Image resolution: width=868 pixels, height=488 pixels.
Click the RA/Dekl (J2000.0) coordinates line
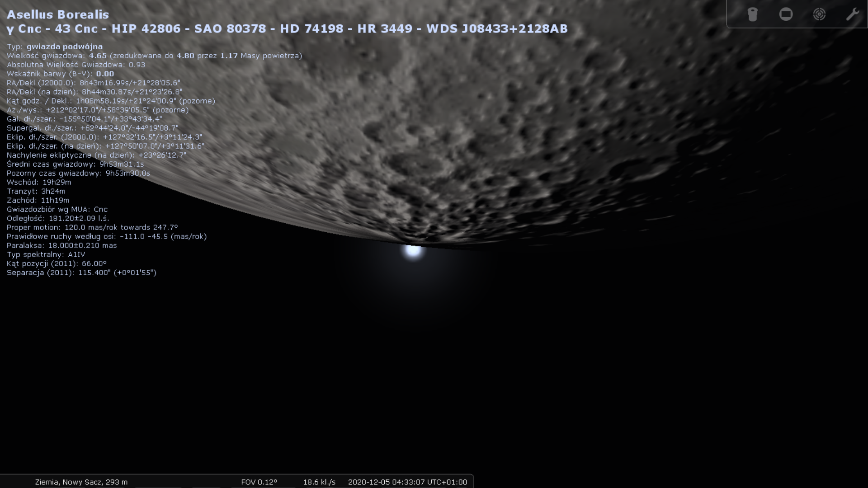pyautogui.click(x=93, y=83)
